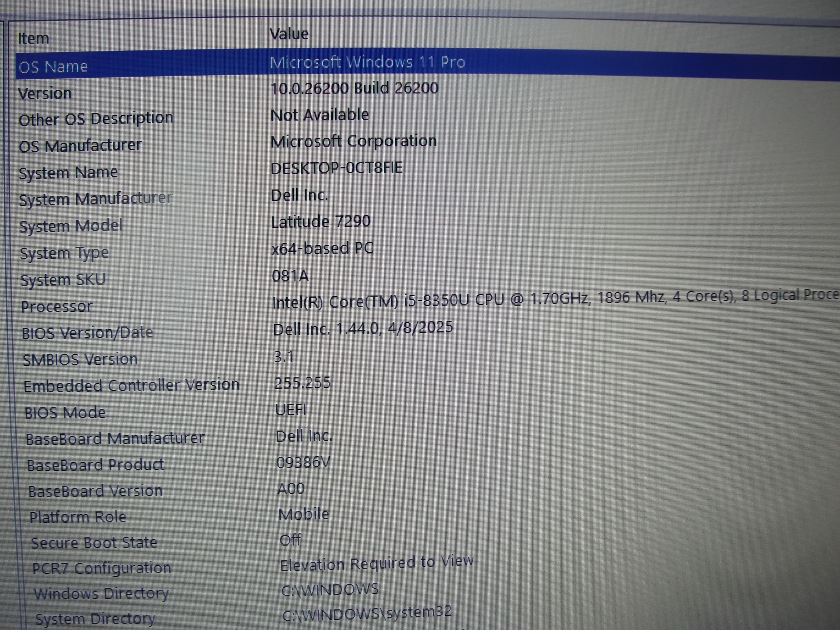Click the A00 value
The height and width of the screenshot is (630, 840).
click(291, 489)
